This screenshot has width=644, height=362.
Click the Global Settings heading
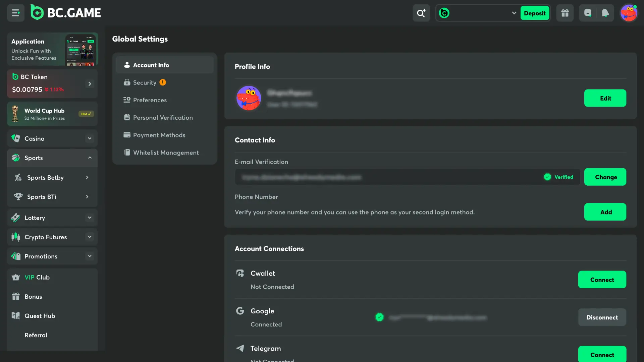[140, 39]
